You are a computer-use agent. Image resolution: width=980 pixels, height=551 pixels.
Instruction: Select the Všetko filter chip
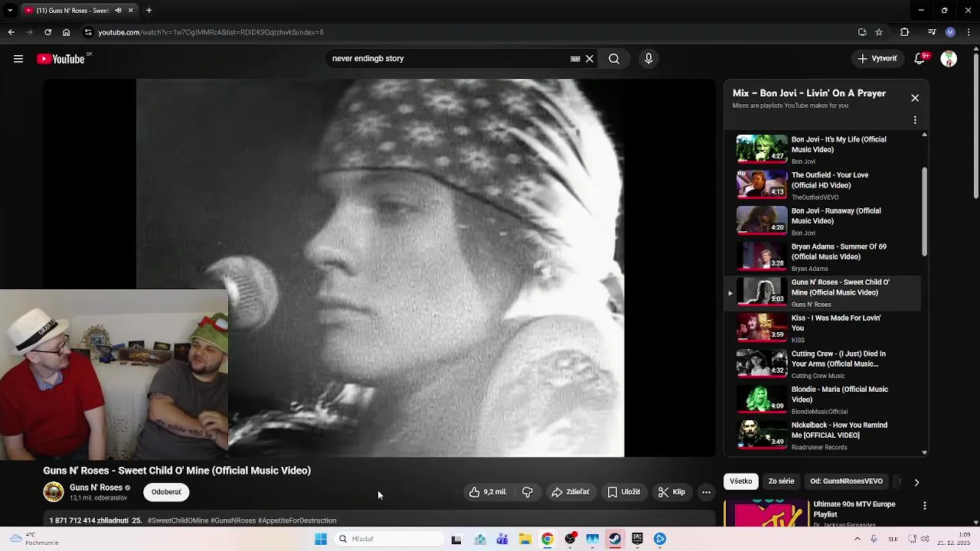(741, 481)
